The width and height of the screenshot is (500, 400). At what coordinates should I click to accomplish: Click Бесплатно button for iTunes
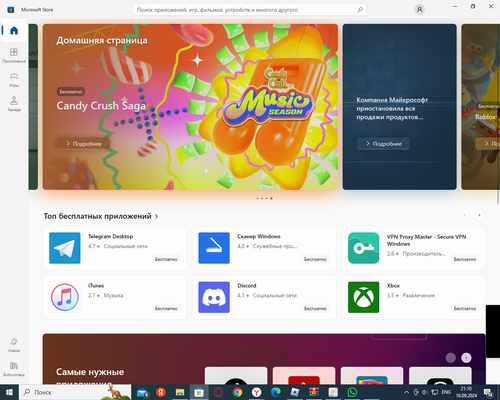coord(166,308)
